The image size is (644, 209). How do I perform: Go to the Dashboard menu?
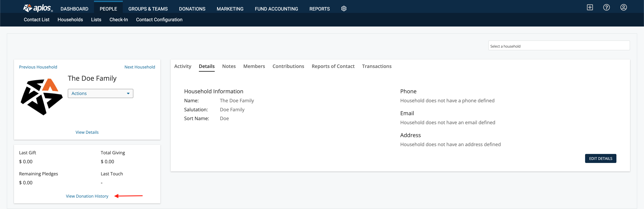(74, 9)
